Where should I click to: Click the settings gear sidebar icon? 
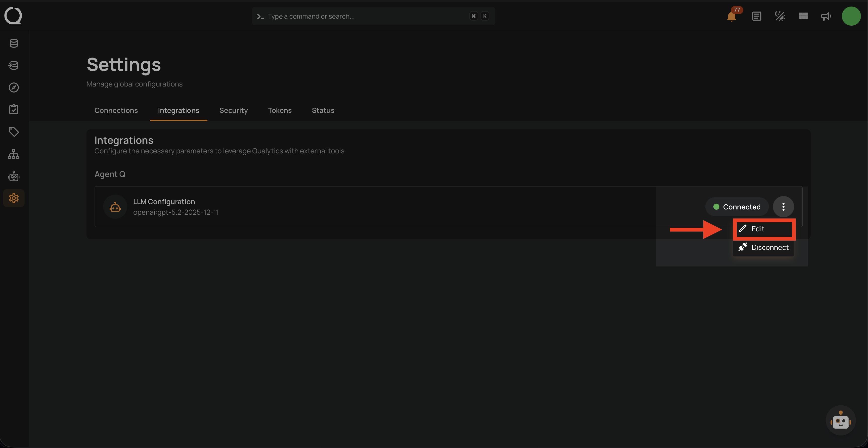pos(14,198)
